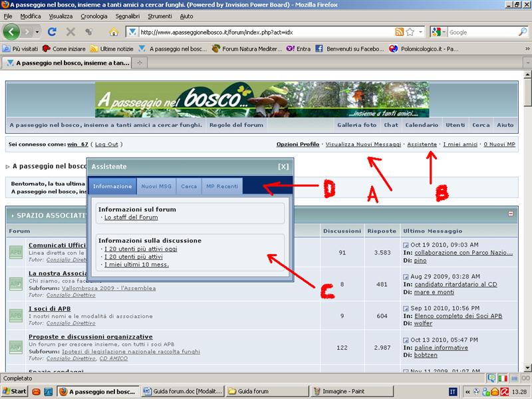Viewport: 532px width, 399px height.
Task: Open the address bar history dropdown
Action: [x=421, y=32]
